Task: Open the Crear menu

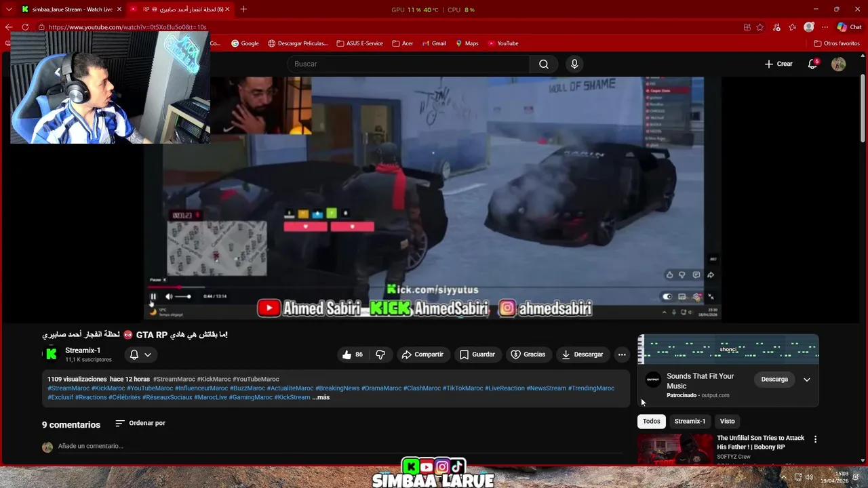Action: click(778, 64)
